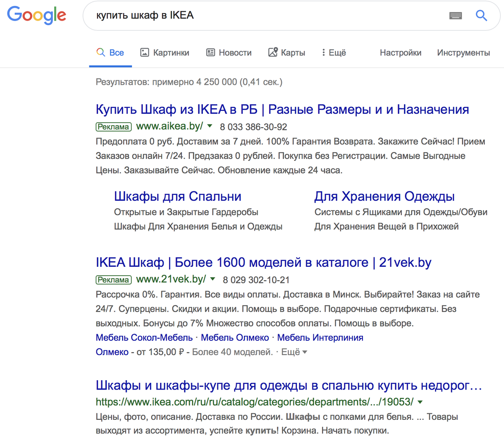The width and height of the screenshot is (504, 445).
Task: Open the Карты tab
Action: 287,53
